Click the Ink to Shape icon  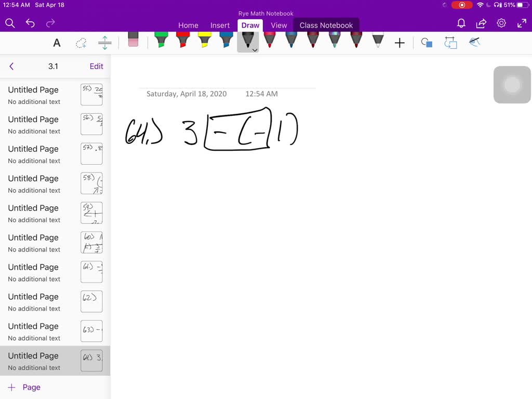(450, 43)
